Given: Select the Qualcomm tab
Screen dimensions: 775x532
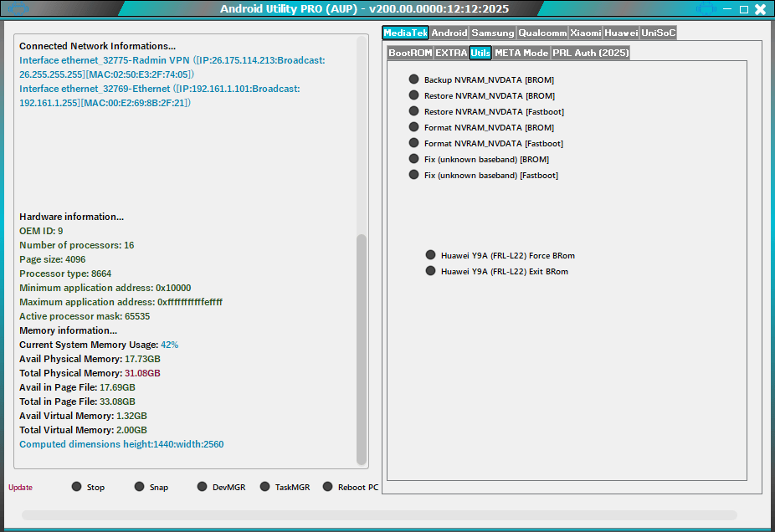Looking at the screenshot, I should 541,33.
